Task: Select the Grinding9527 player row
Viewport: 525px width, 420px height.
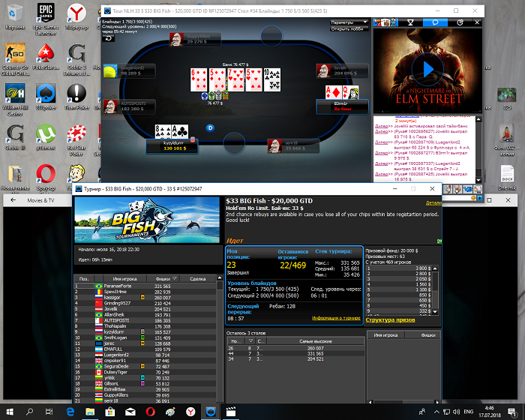Action: pyautogui.click(x=145, y=303)
